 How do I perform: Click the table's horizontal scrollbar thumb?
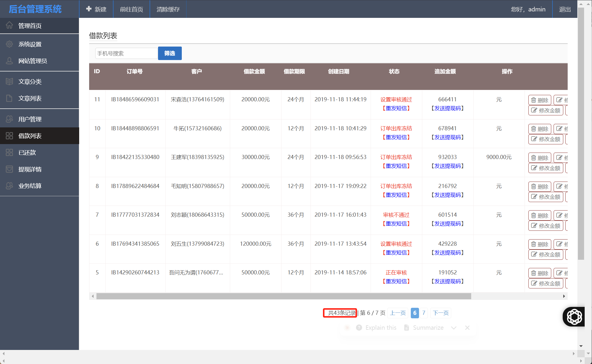(284, 296)
